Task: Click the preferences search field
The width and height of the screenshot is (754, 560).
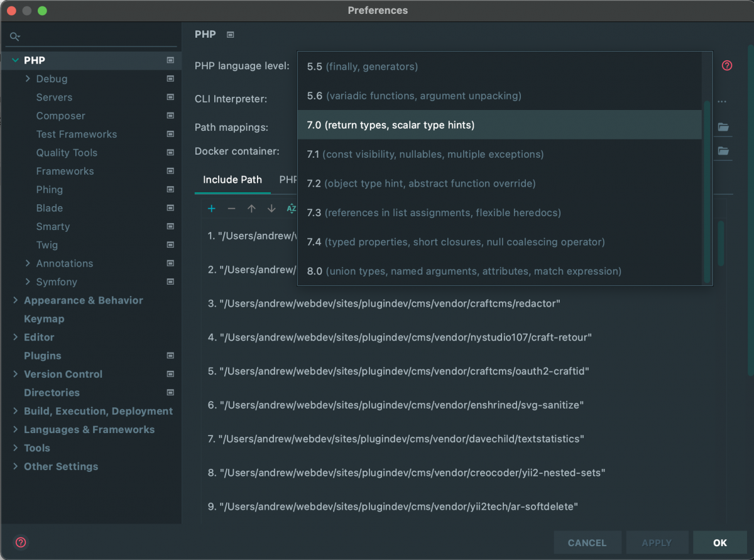Action: pos(91,37)
